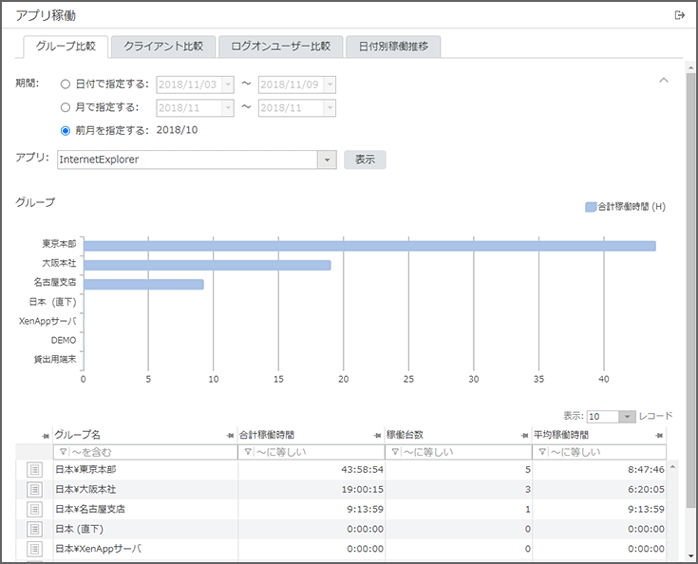
Task: Click the export icon in the title bar
Action: coord(680,15)
